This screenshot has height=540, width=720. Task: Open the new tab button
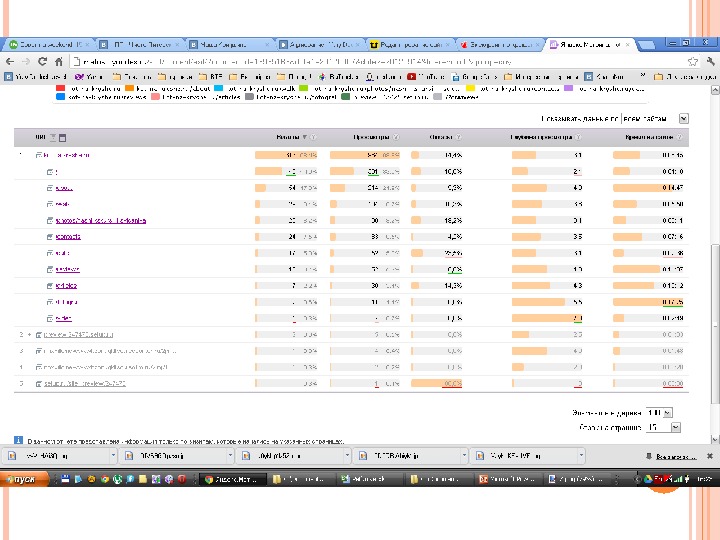pyautogui.click(x=647, y=45)
